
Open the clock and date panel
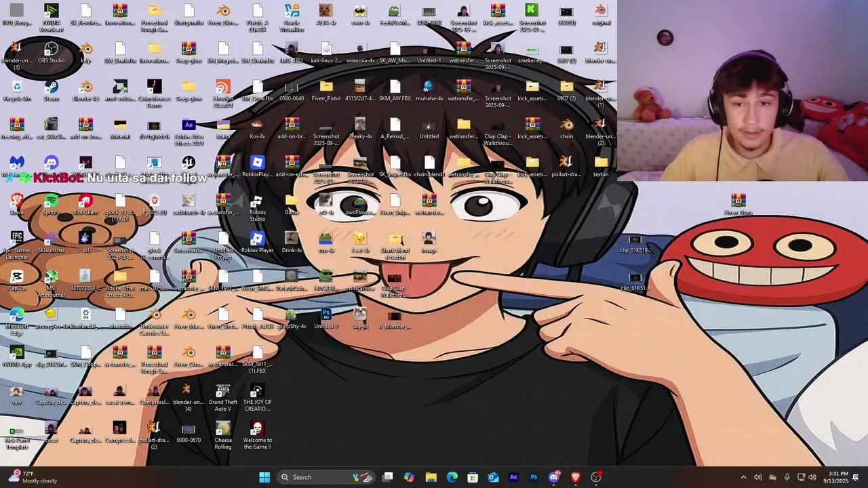[x=838, y=477]
